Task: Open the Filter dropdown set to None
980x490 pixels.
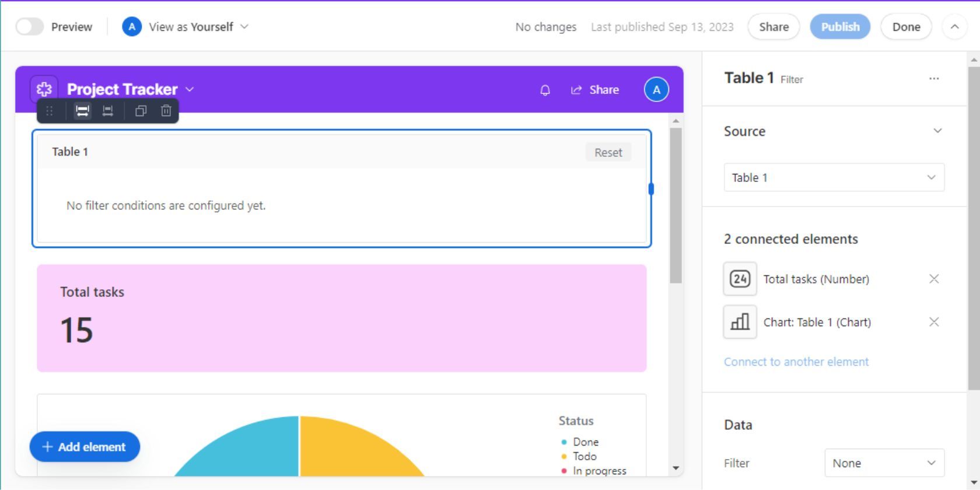Action: click(x=884, y=463)
